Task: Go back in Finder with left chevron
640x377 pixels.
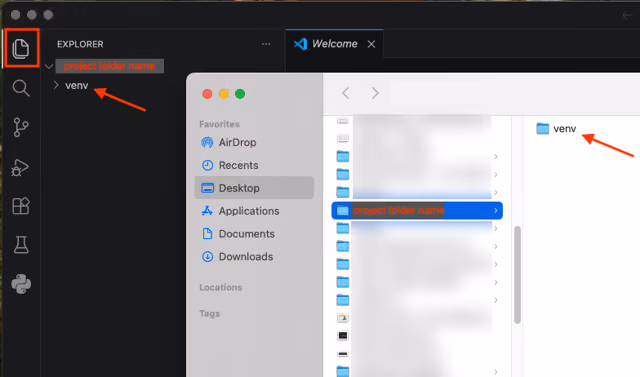Action: click(345, 93)
